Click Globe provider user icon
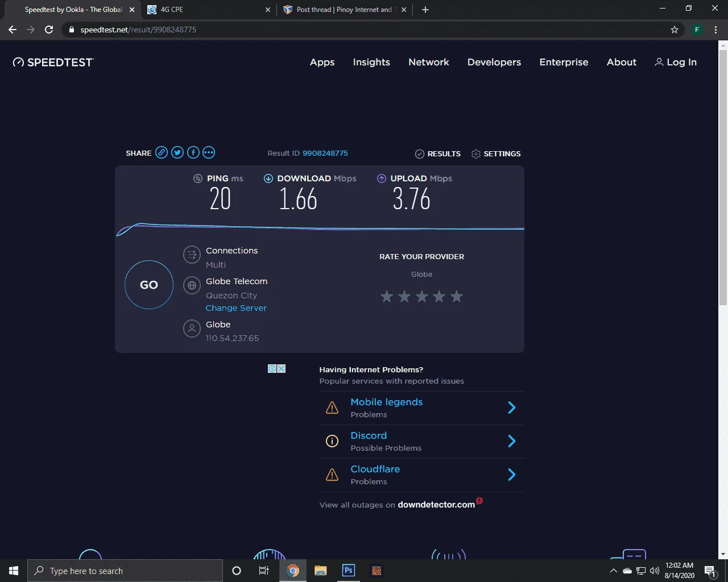The height and width of the screenshot is (582, 728). (192, 329)
